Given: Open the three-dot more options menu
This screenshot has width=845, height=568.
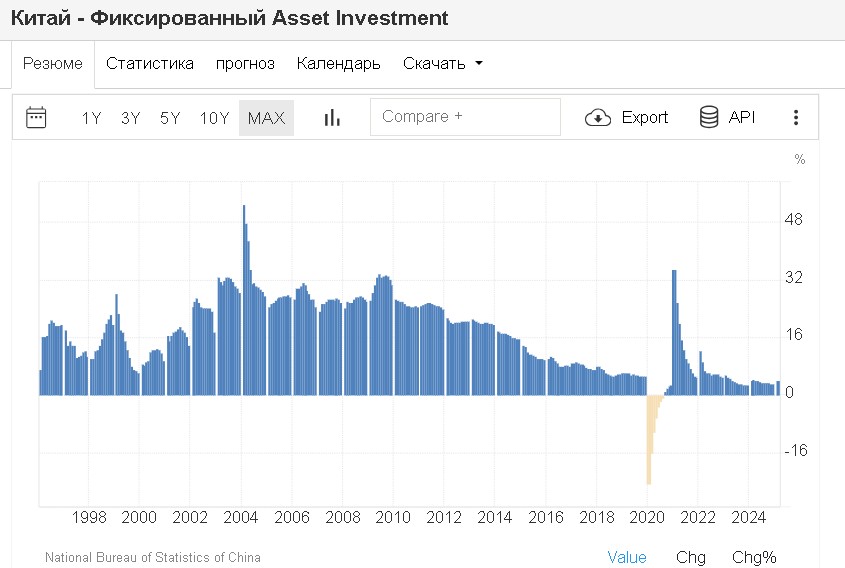Looking at the screenshot, I should [796, 117].
